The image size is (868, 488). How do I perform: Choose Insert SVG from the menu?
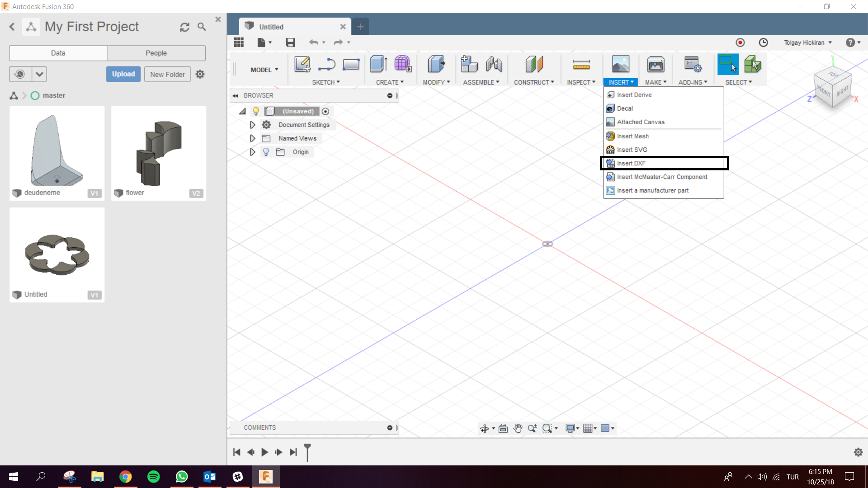(632, 150)
